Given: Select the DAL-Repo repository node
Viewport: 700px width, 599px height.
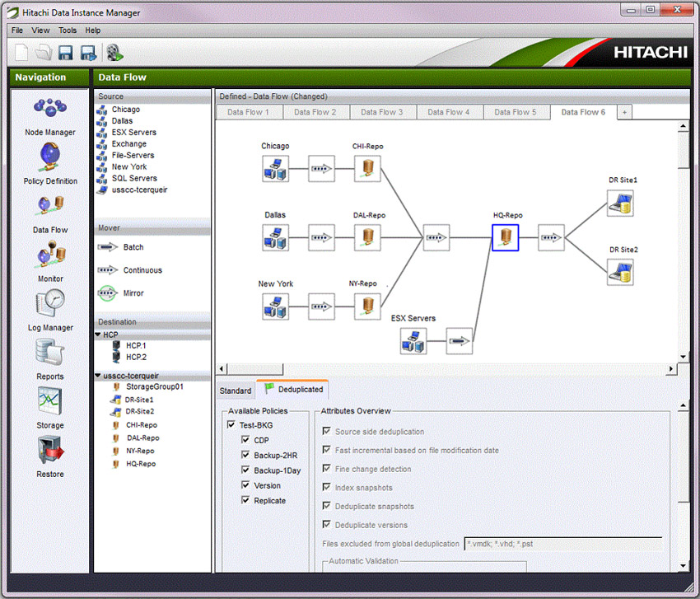Looking at the screenshot, I should pyautogui.click(x=367, y=237).
